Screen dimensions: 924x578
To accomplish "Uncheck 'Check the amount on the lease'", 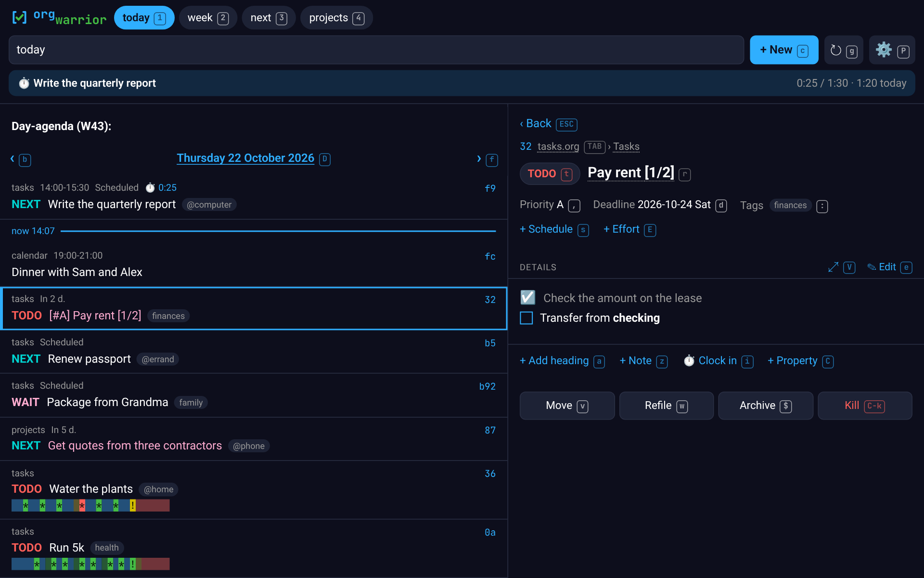I will 528,298.
